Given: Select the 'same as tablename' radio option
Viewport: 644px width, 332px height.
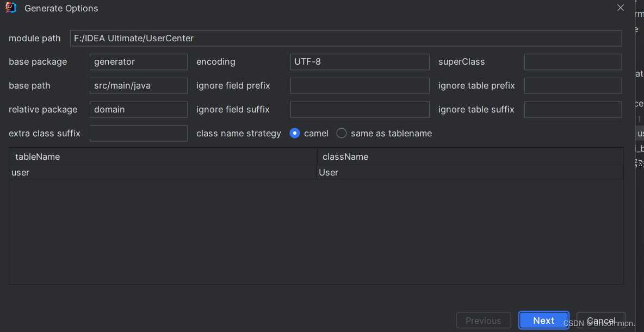Looking at the screenshot, I should click(x=342, y=133).
